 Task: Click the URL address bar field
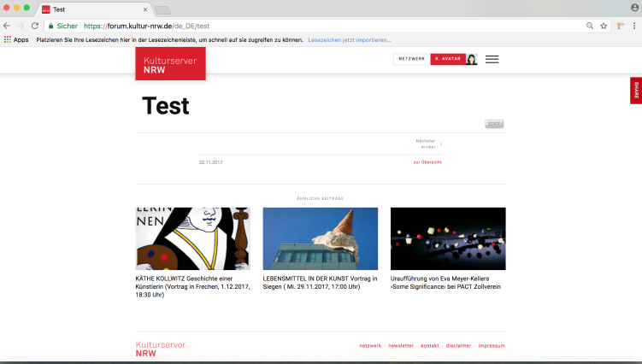[325, 26]
